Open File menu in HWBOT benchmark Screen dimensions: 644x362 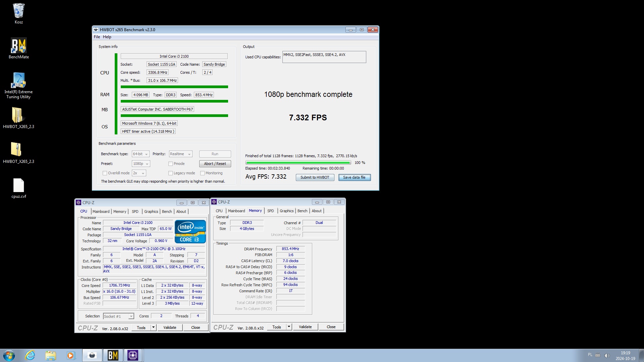pos(97,37)
